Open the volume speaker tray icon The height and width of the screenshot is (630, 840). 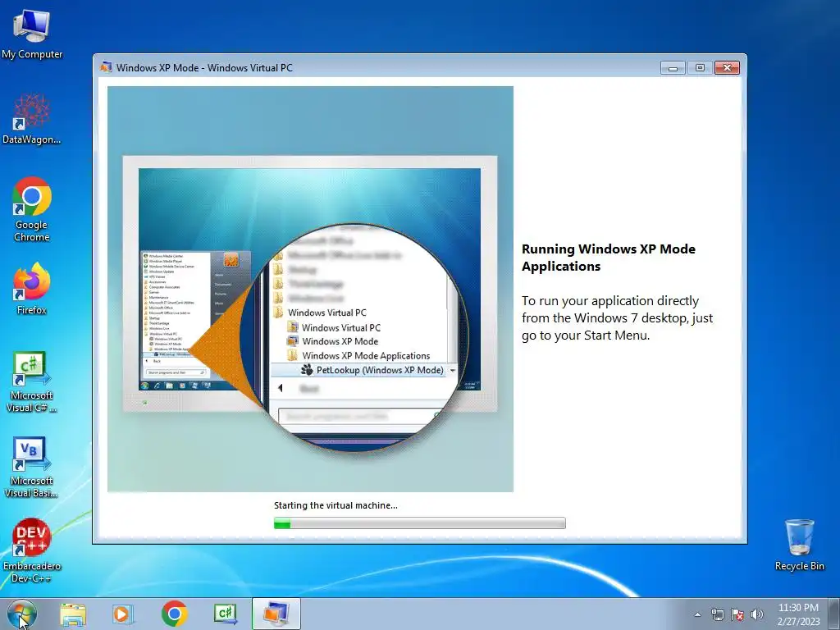757,614
